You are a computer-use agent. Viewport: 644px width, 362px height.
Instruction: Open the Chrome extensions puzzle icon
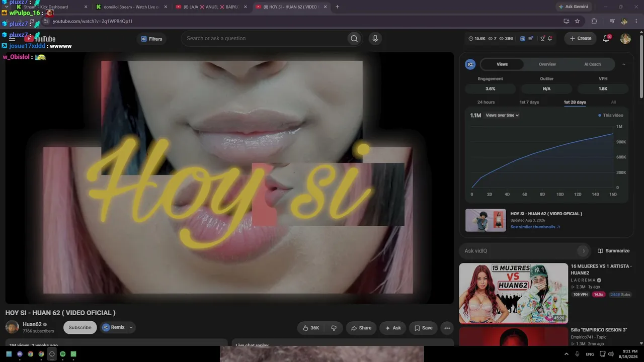click(594, 21)
